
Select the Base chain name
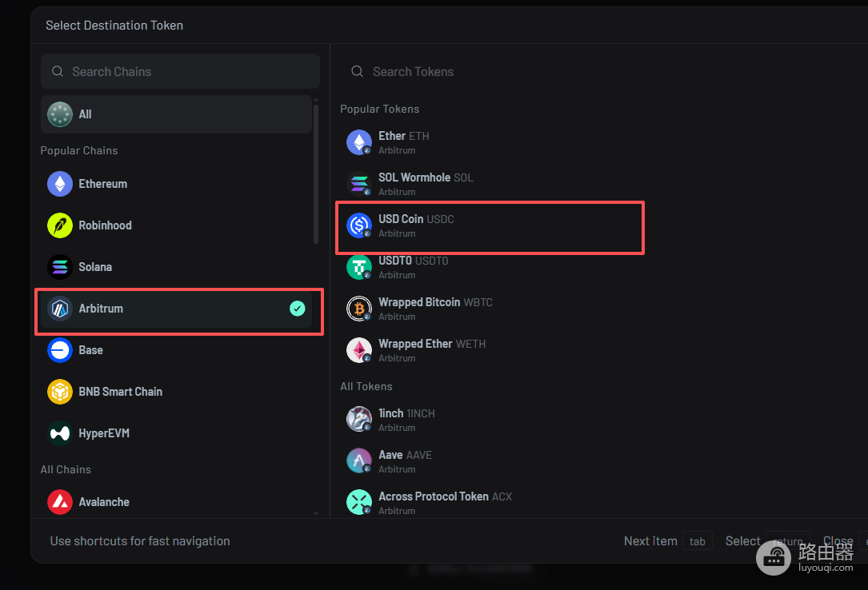[x=90, y=350]
